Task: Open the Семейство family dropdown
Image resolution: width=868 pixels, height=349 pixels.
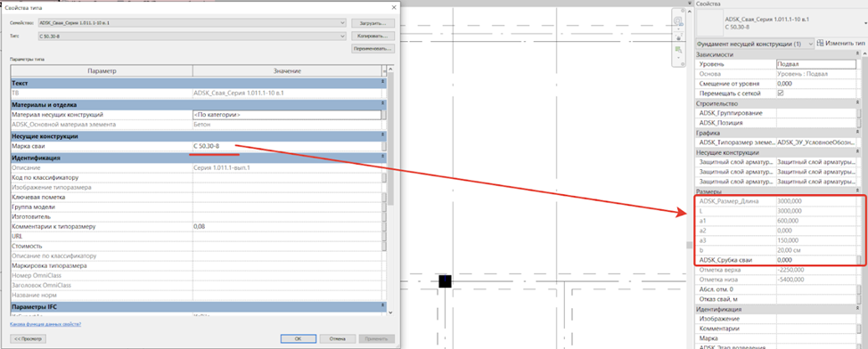Action: (x=192, y=22)
